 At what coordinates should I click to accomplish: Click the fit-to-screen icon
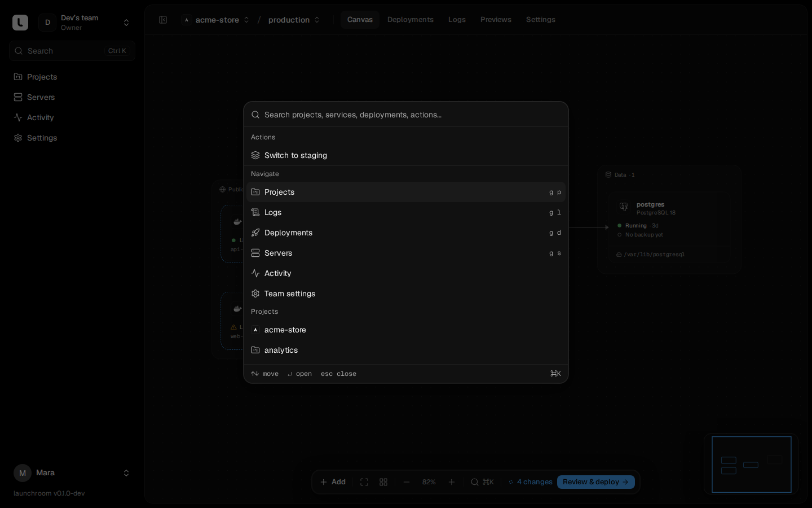pos(364,482)
